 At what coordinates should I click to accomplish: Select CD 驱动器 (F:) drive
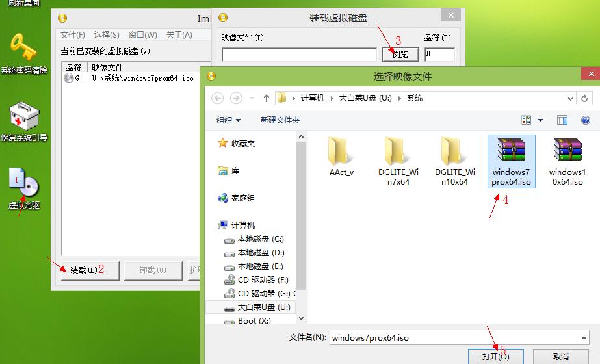click(256, 280)
